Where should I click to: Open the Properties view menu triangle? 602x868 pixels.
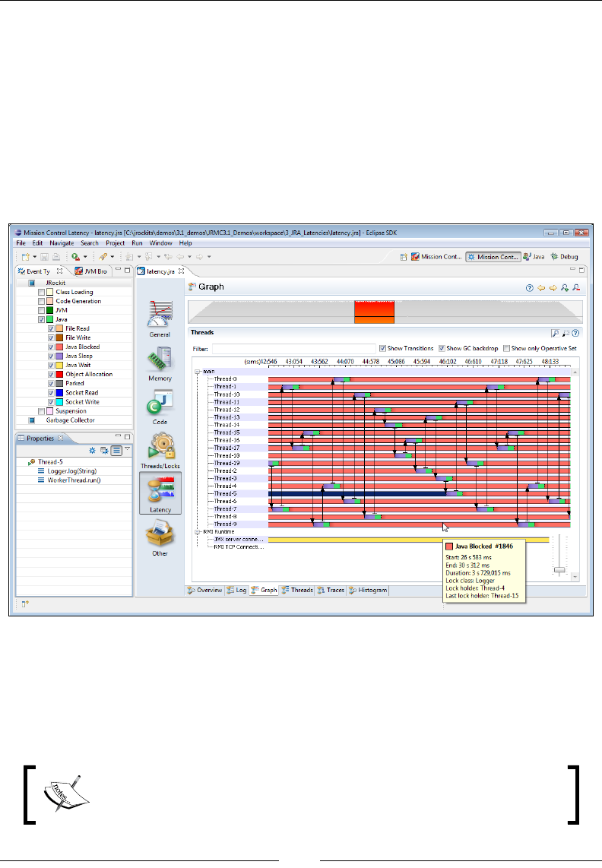128,449
